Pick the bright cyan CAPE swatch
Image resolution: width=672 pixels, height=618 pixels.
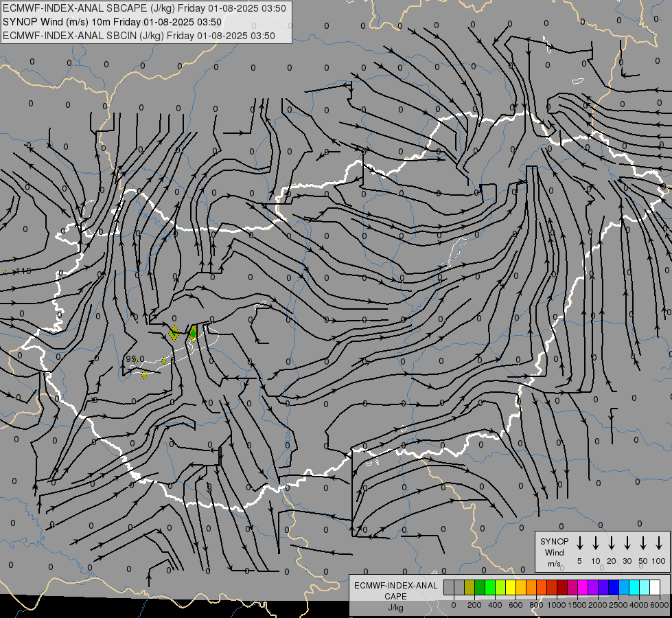click(x=635, y=587)
